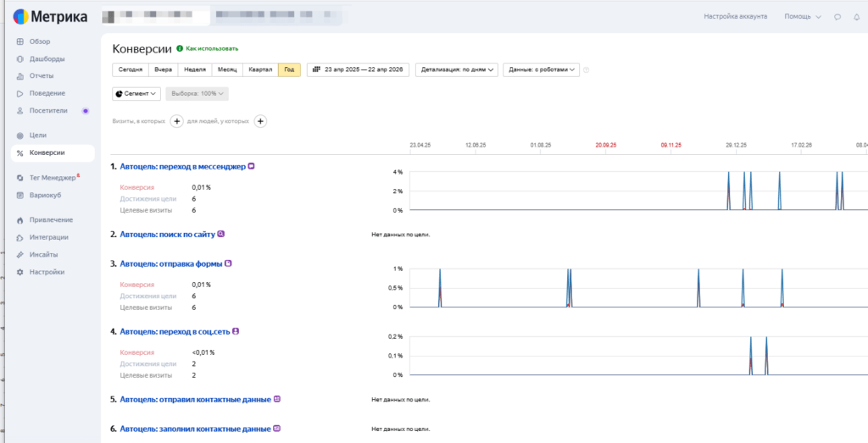Image resolution: width=868 pixels, height=443 pixels.
Task: Open Привлечение section
Action: [53, 220]
